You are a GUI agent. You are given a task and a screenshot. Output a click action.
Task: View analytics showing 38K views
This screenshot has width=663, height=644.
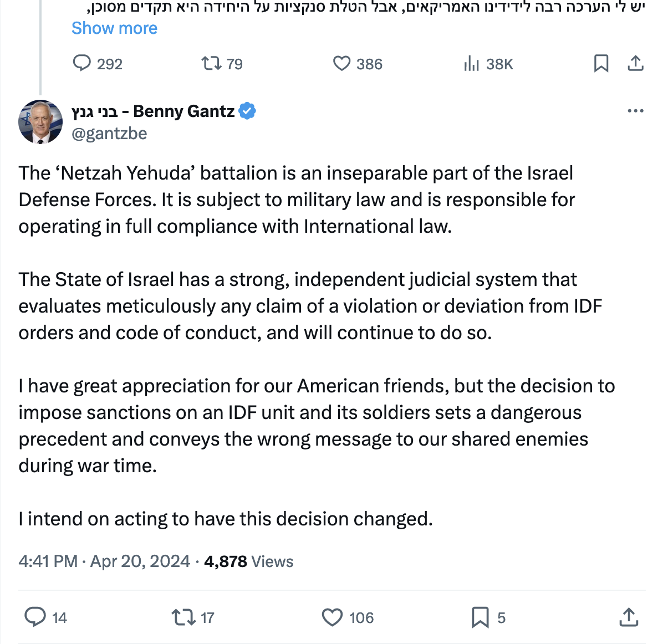click(x=472, y=64)
